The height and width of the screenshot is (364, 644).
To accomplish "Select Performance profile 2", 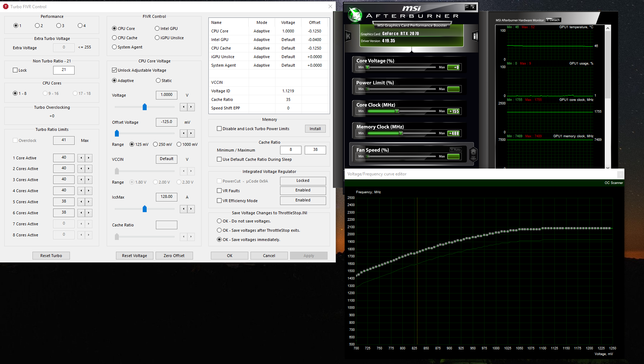I will click(x=39, y=26).
